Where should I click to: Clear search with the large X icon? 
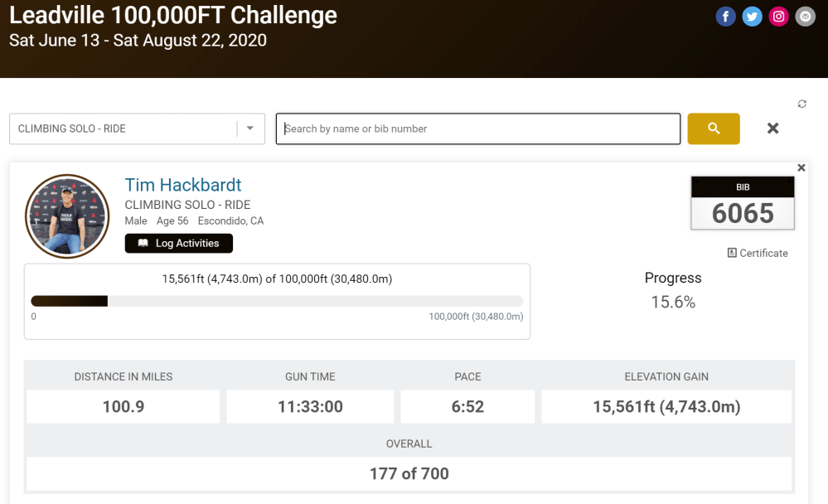click(772, 128)
